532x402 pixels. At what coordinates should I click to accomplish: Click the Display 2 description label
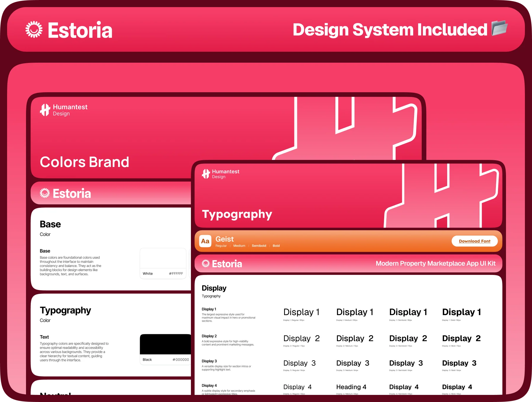coord(209,336)
